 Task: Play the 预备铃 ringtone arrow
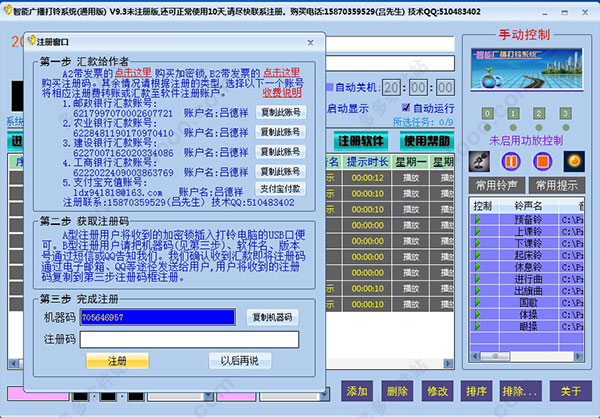click(x=478, y=219)
